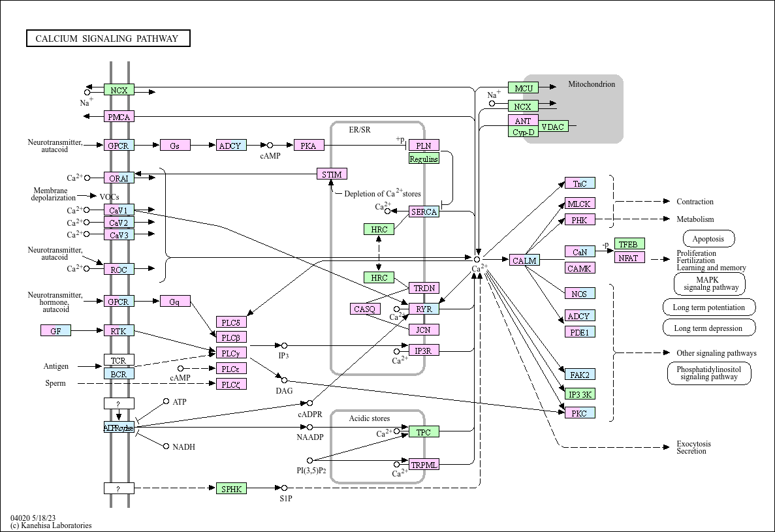Open the PLCγ node in the PLC group
Viewport: 775px width, 532px height.
232,352
